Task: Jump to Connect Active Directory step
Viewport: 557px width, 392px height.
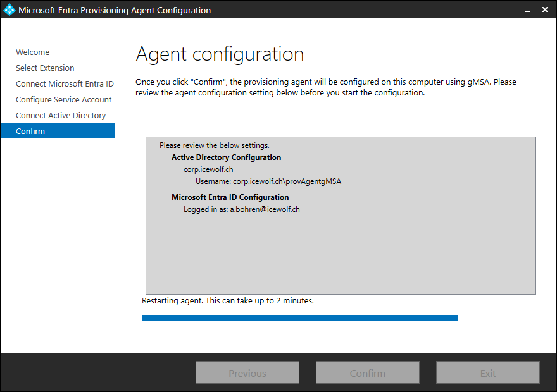Action: 61,116
